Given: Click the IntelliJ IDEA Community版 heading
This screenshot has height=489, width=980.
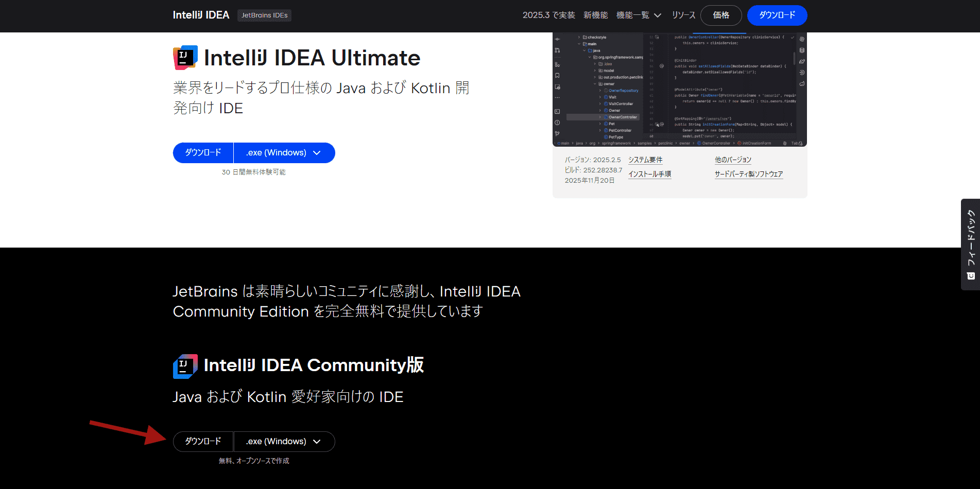Looking at the screenshot, I should click(x=314, y=365).
